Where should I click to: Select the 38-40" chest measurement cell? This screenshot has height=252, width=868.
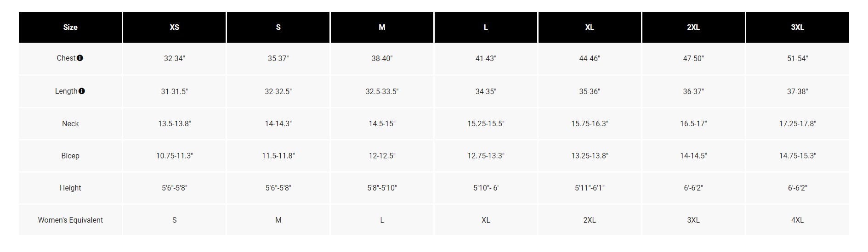(382, 59)
